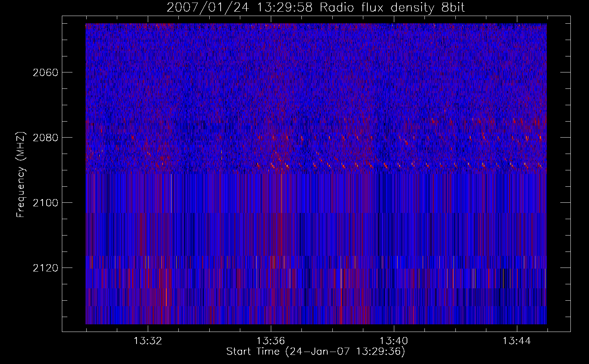Click the 2080 frequency axis label
Viewport: 589px width, 364px height.
point(46,138)
